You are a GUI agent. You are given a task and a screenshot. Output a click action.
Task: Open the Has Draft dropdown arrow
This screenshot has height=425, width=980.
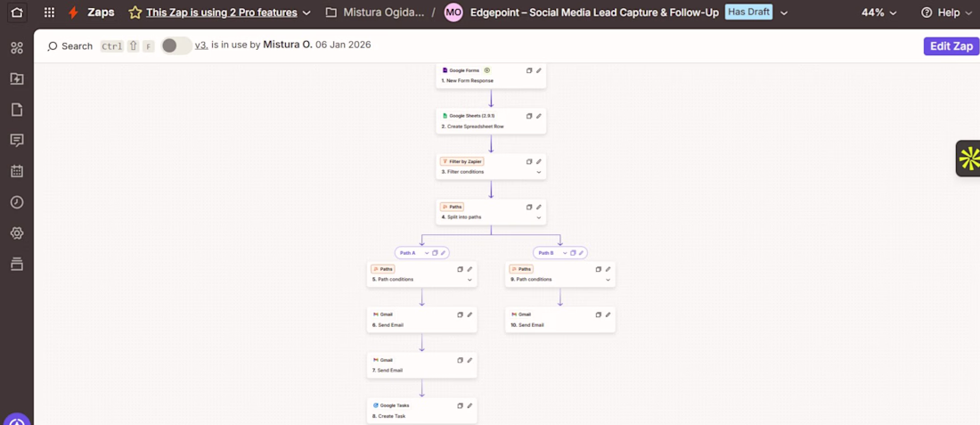pos(782,12)
